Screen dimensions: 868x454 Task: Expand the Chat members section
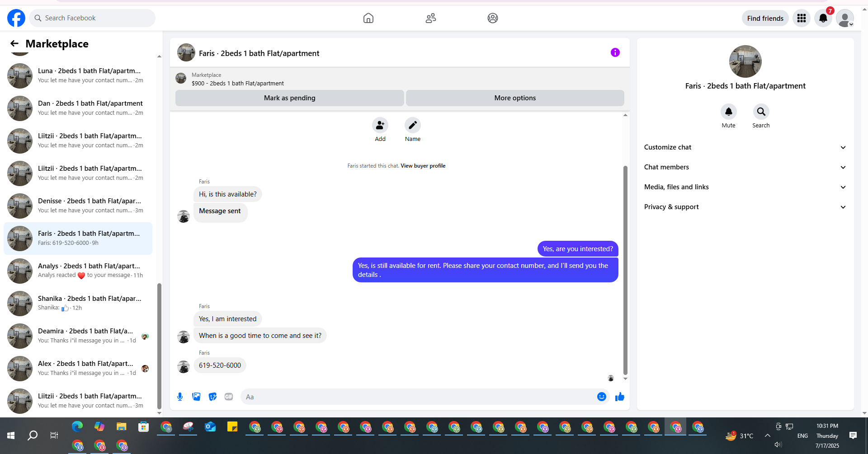[x=745, y=167]
